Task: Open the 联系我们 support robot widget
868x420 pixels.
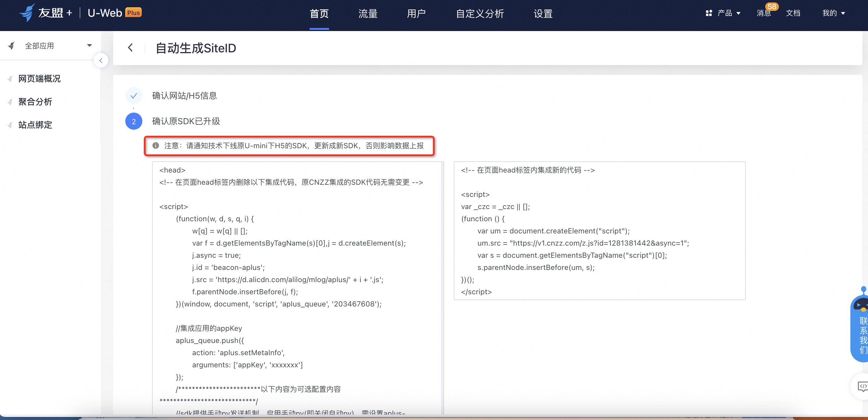Action: (x=859, y=325)
